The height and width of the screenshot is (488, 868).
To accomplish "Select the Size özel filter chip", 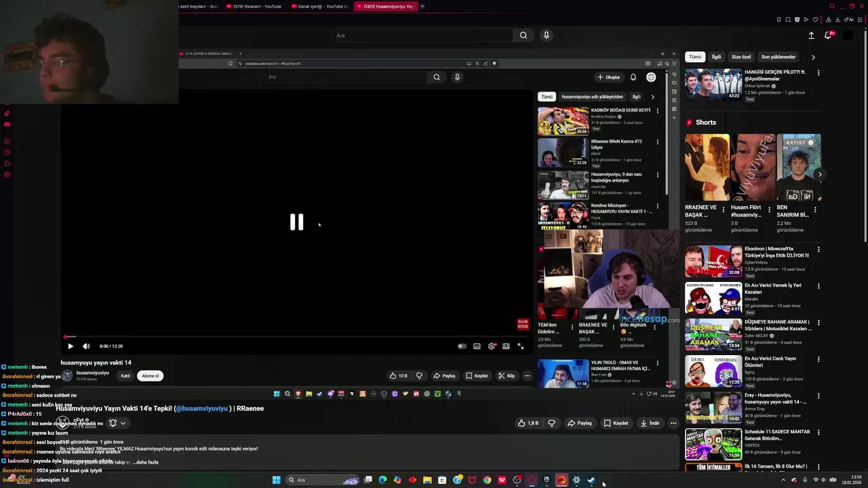I will tap(741, 57).
